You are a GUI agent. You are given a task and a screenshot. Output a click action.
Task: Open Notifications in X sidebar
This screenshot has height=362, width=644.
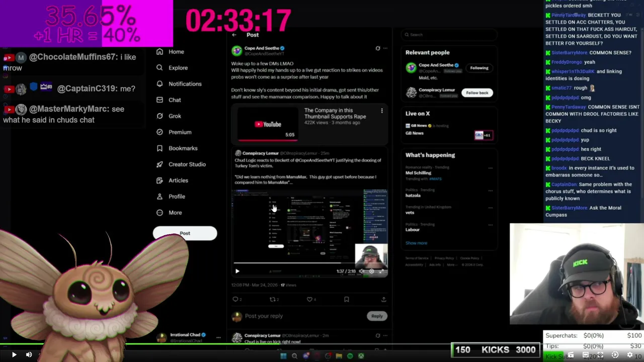click(x=179, y=84)
